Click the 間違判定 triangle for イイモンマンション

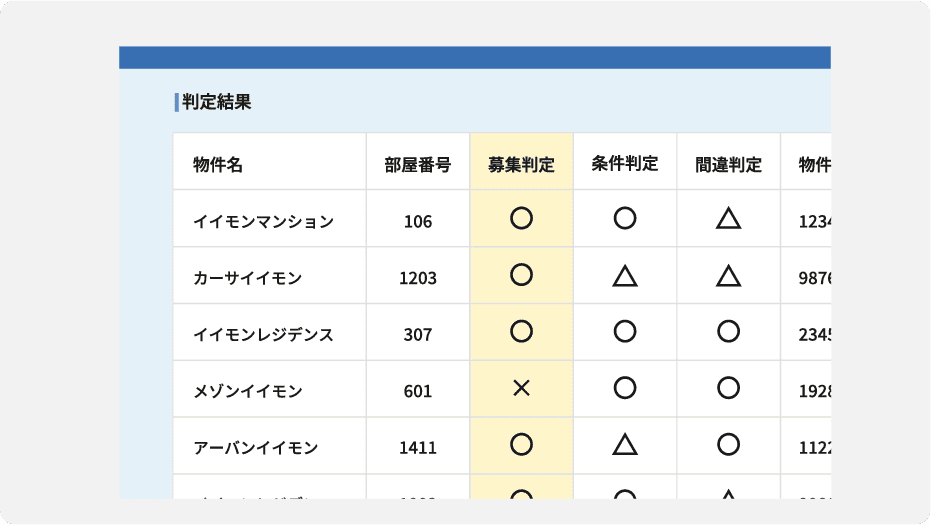point(728,219)
